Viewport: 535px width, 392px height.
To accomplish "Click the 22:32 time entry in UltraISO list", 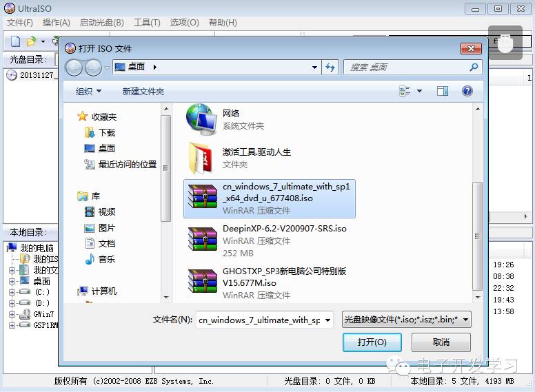I will 503,288.
